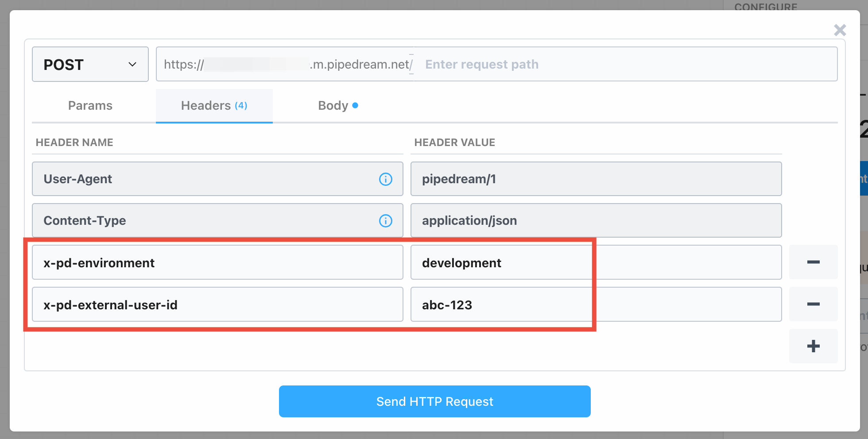Viewport: 868px width, 439px height.
Task: Click the abc-123 header value field
Action: [x=500, y=304]
